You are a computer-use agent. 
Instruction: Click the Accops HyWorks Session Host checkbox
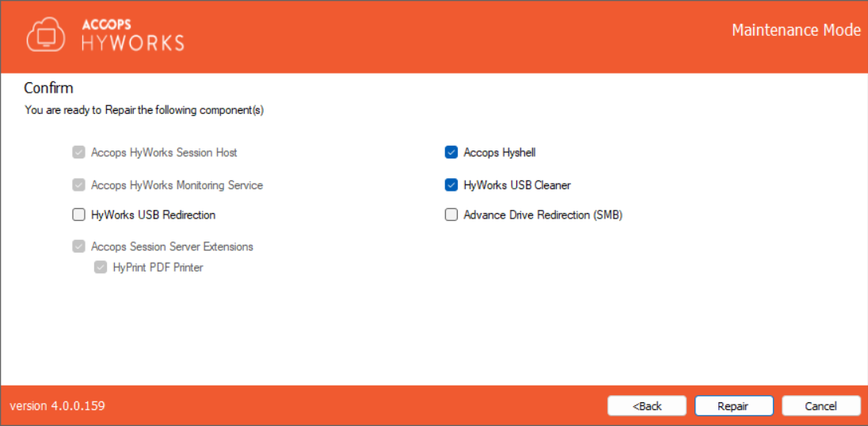coord(78,152)
